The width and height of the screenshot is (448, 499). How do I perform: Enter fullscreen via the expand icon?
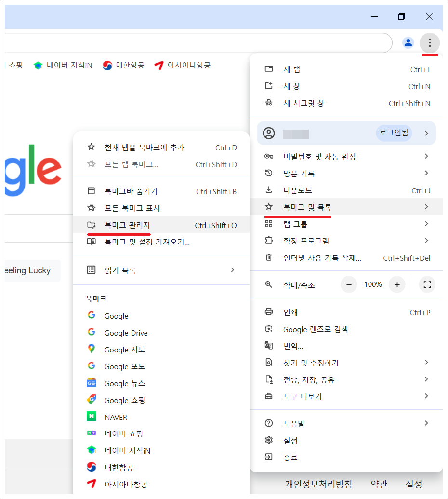(427, 284)
